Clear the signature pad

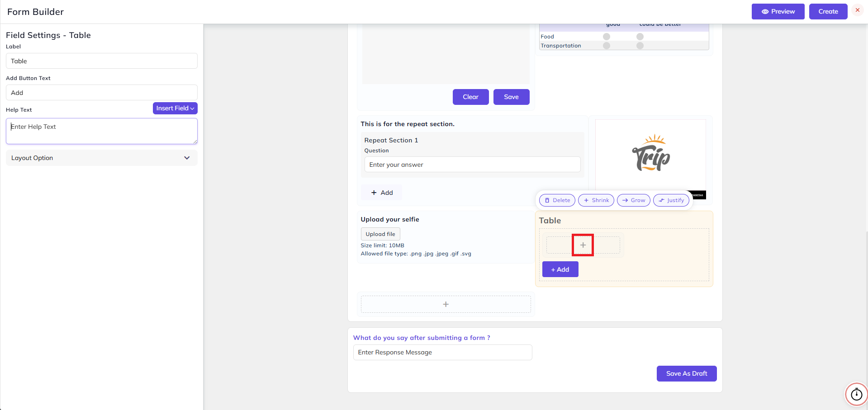tap(471, 97)
